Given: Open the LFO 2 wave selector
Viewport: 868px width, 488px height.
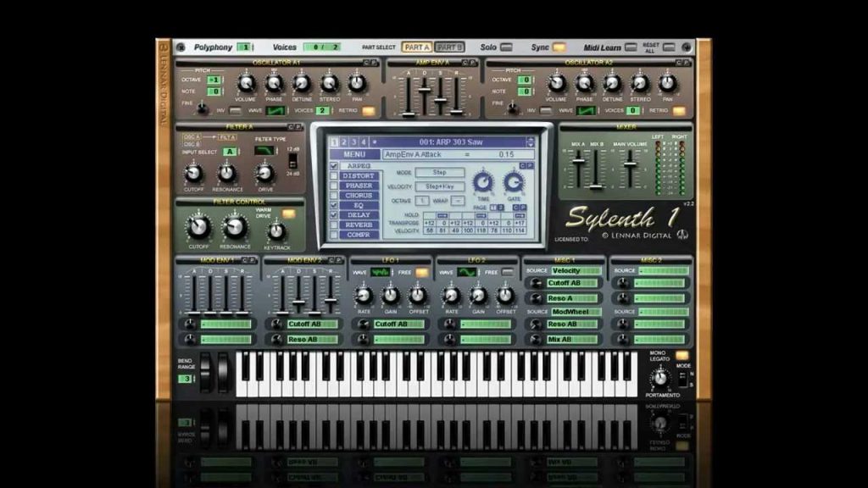Looking at the screenshot, I should point(467,272).
